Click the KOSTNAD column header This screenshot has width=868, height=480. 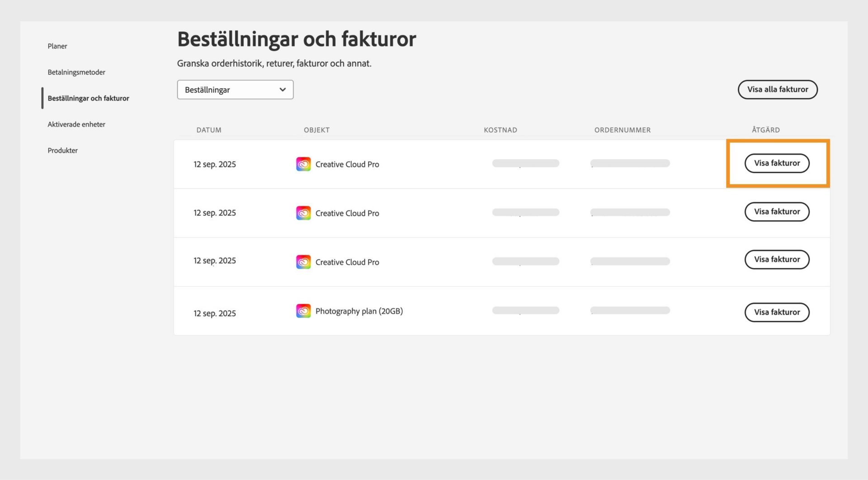click(x=500, y=130)
